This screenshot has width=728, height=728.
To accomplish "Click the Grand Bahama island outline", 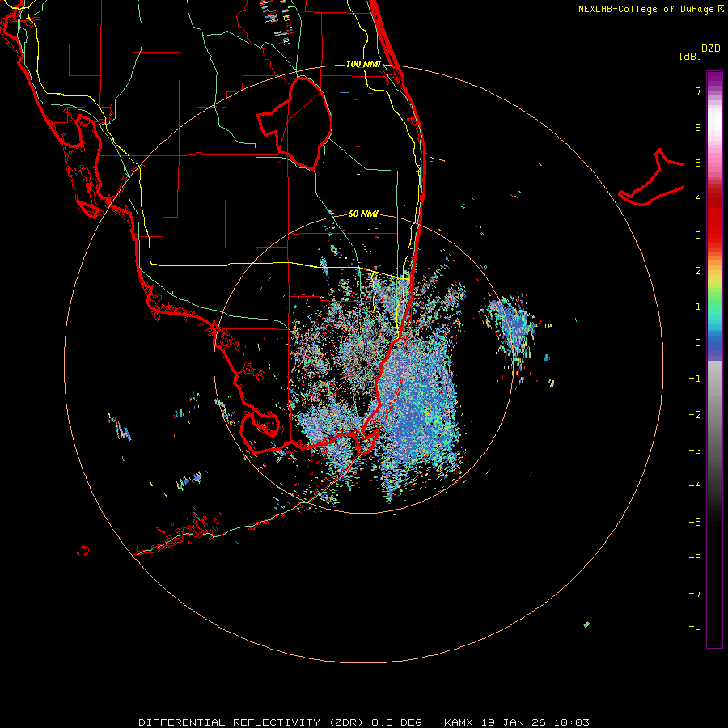I will pyautogui.click(x=651, y=178).
